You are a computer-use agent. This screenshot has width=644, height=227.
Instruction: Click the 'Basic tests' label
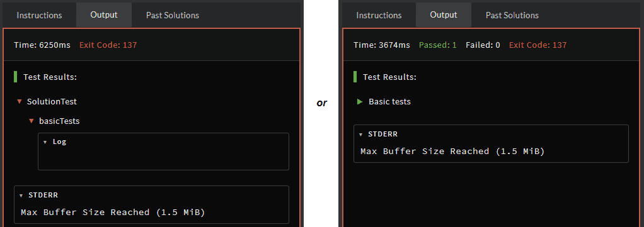click(389, 101)
